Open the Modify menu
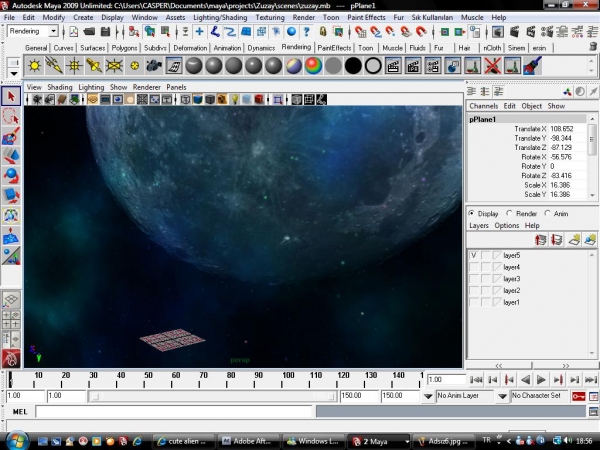 pyautogui.click(x=54, y=17)
